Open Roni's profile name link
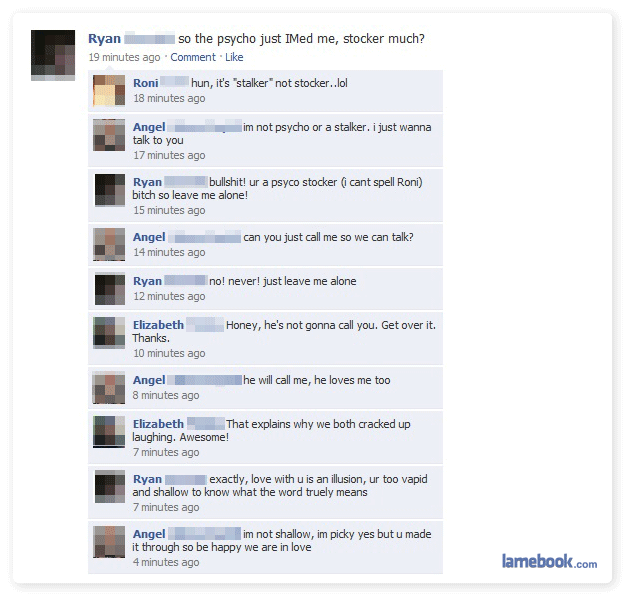Image resolution: width=630 pixels, height=601 pixels. click(145, 83)
